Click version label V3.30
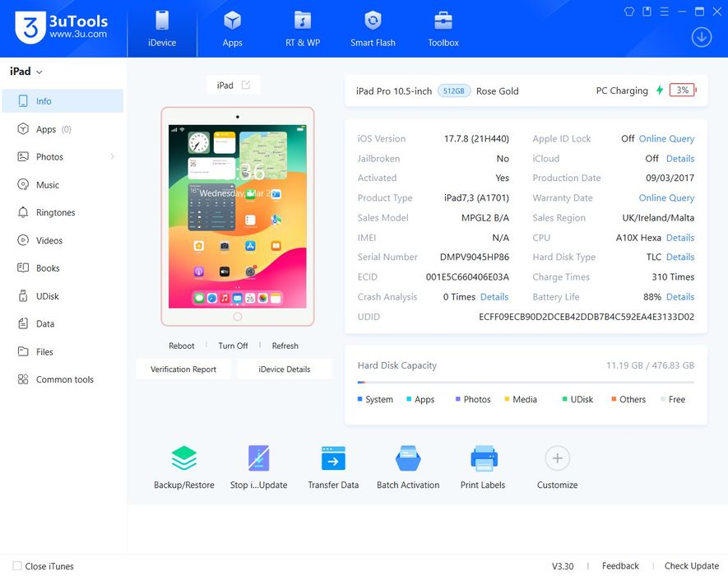The height and width of the screenshot is (576, 728). pyautogui.click(x=563, y=566)
